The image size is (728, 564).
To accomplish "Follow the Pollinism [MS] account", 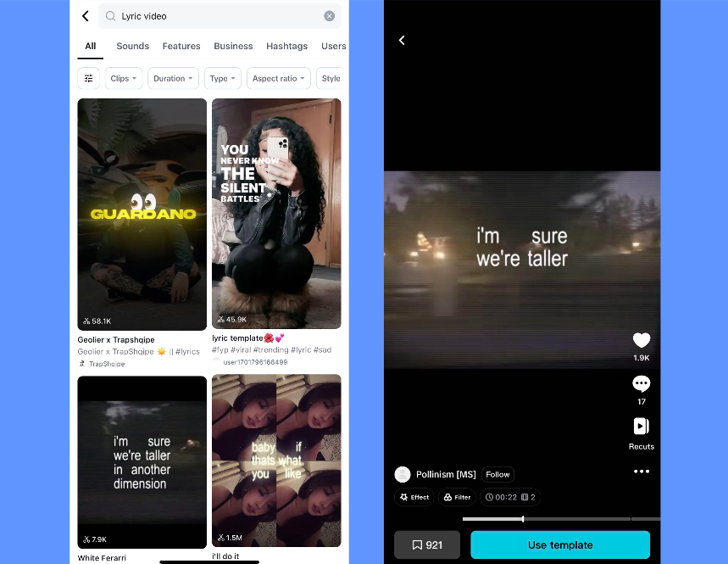I will coord(497,474).
